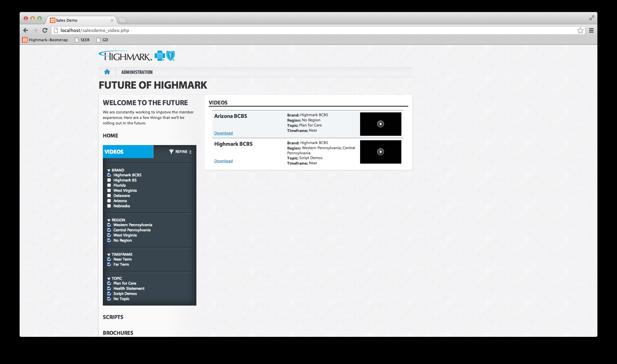Check the Arizona brand checkbox
This screenshot has height=364, width=617.
click(109, 201)
